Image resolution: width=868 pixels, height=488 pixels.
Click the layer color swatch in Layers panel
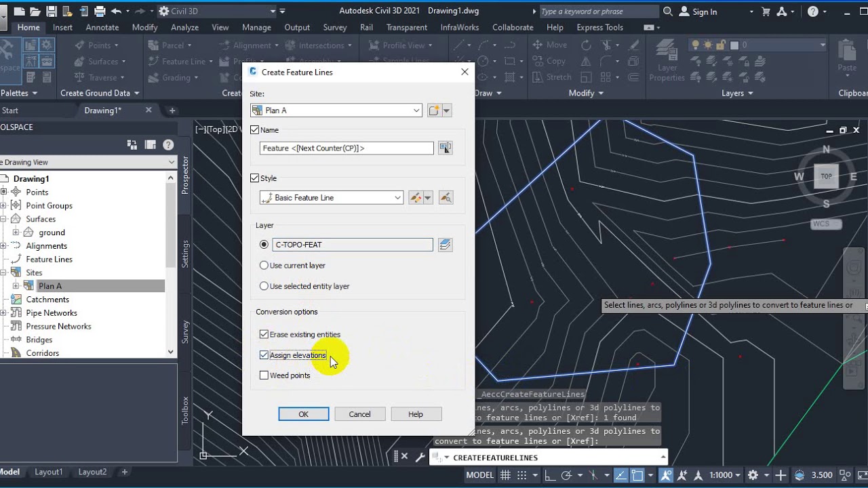click(x=734, y=45)
